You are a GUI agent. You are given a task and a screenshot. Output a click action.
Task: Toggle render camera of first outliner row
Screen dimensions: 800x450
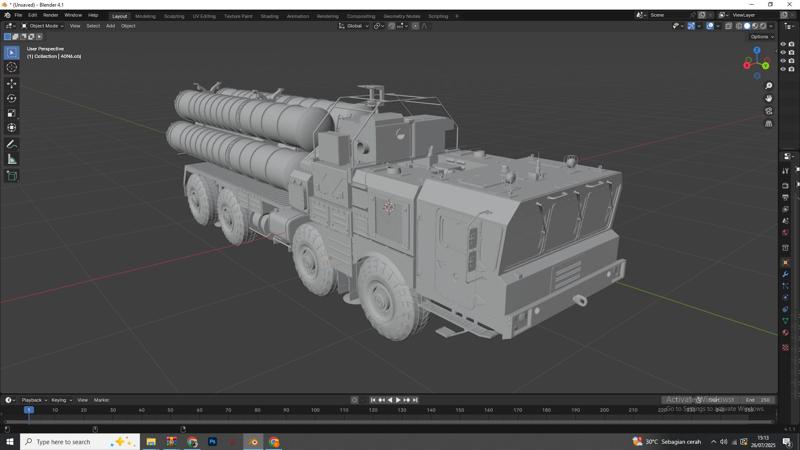[x=791, y=44]
